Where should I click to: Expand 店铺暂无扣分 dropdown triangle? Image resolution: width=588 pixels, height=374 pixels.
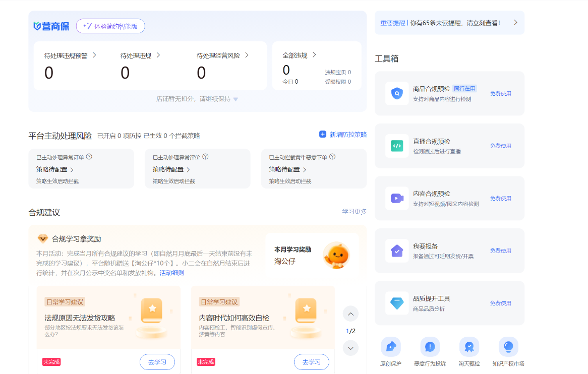[x=236, y=100]
